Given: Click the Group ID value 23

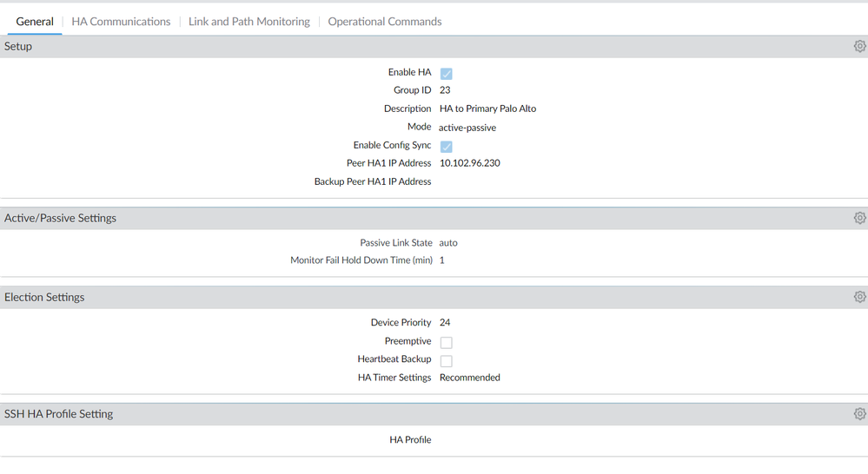Looking at the screenshot, I should (445, 90).
